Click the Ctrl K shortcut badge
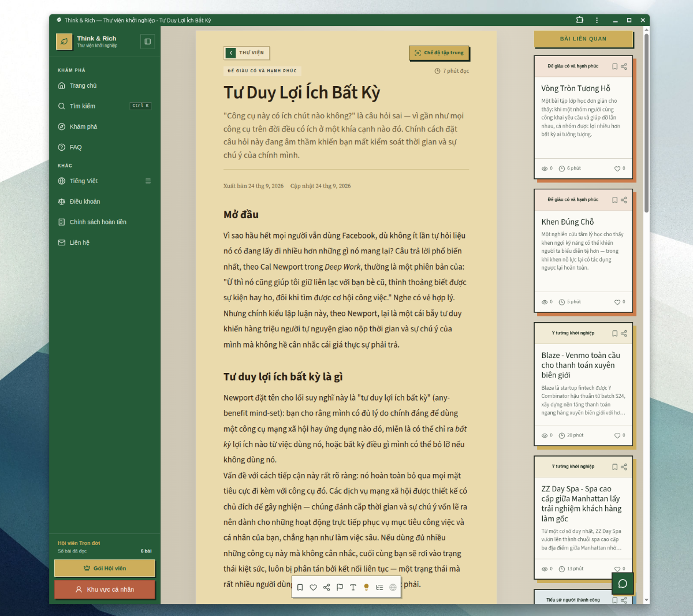Screen dimensions: 693x616 point(140,106)
